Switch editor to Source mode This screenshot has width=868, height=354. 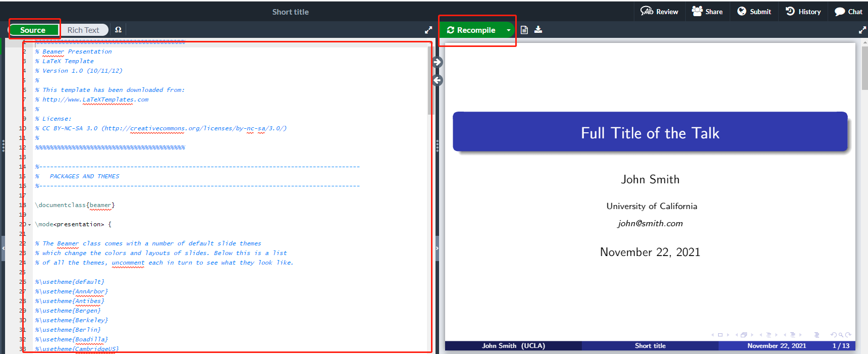[x=33, y=30]
